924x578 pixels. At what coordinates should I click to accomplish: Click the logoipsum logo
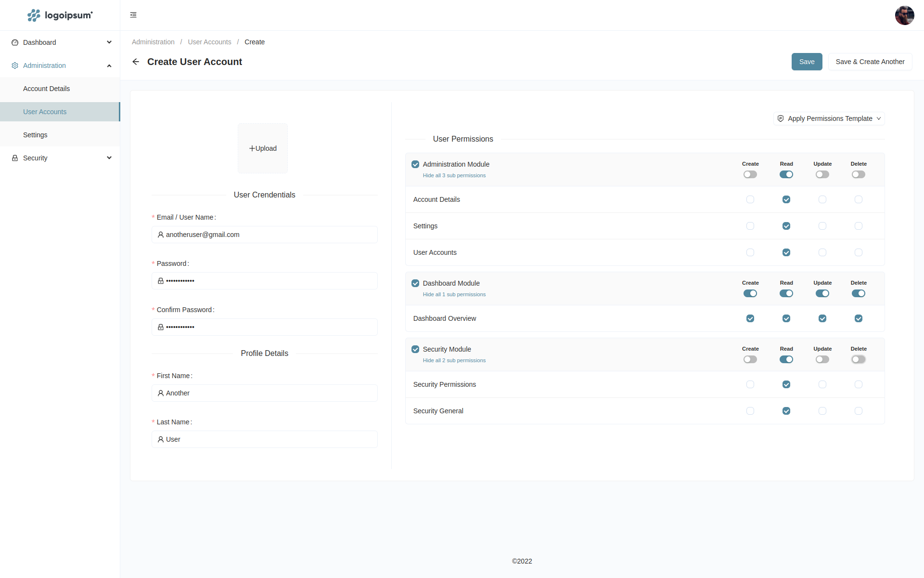[x=60, y=15]
